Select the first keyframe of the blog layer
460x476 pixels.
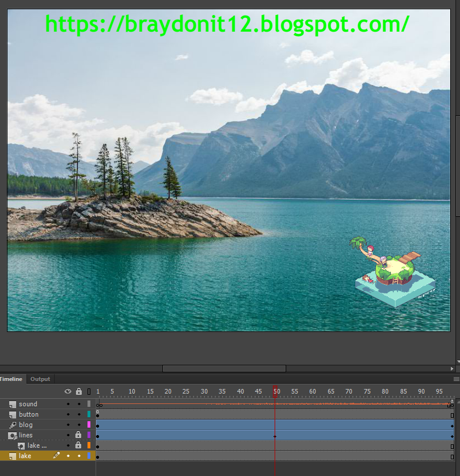pos(98,426)
